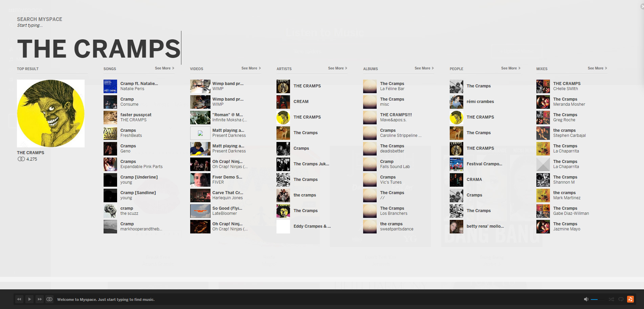Viewport: 644px width, 309px height.
Task: Expand See More for Songs
Action: [x=164, y=68]
